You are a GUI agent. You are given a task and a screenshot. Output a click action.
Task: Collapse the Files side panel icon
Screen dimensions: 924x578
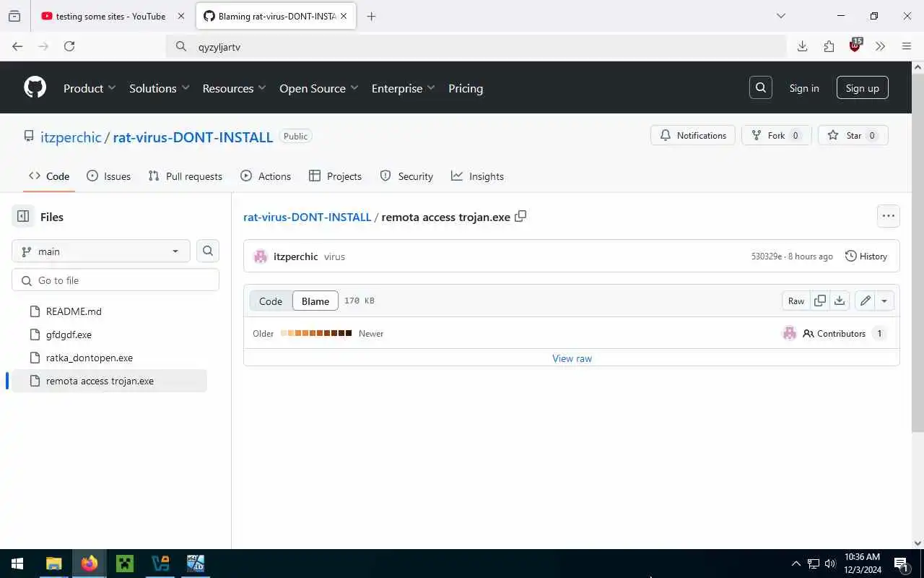pos(23,217)
